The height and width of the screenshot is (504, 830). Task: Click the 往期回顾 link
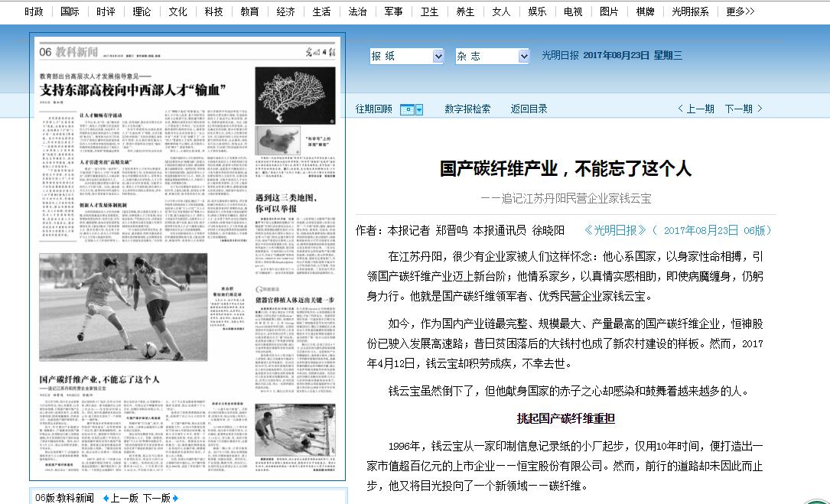[374, 109]
